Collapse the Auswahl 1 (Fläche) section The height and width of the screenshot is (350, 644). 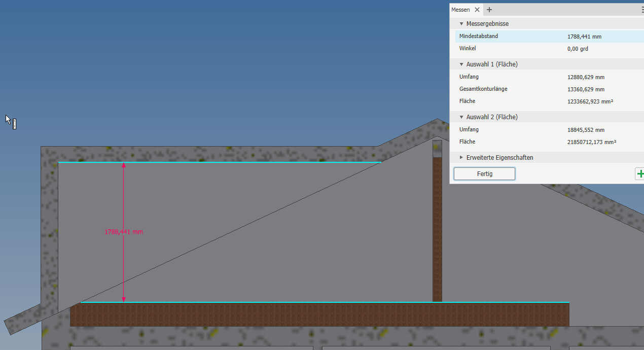(461, 64)
